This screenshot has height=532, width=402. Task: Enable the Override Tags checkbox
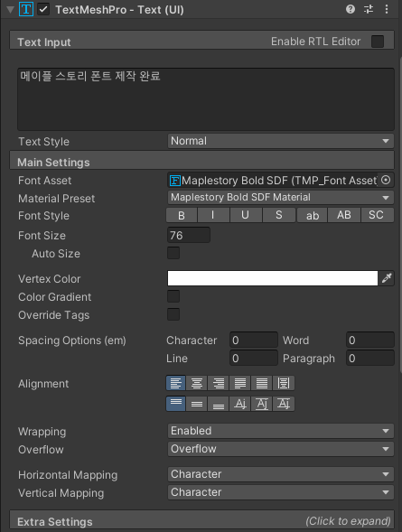click(173, 314)
